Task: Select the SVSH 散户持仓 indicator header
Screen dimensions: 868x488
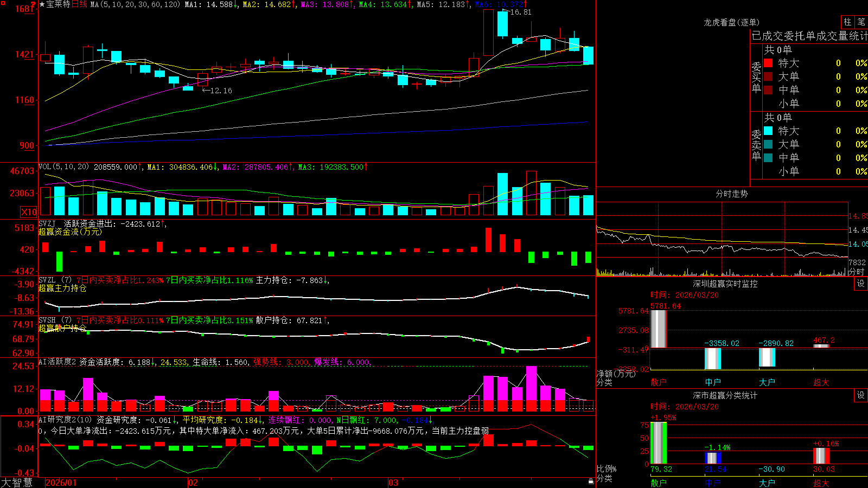Action: click(x=55, y=320)
